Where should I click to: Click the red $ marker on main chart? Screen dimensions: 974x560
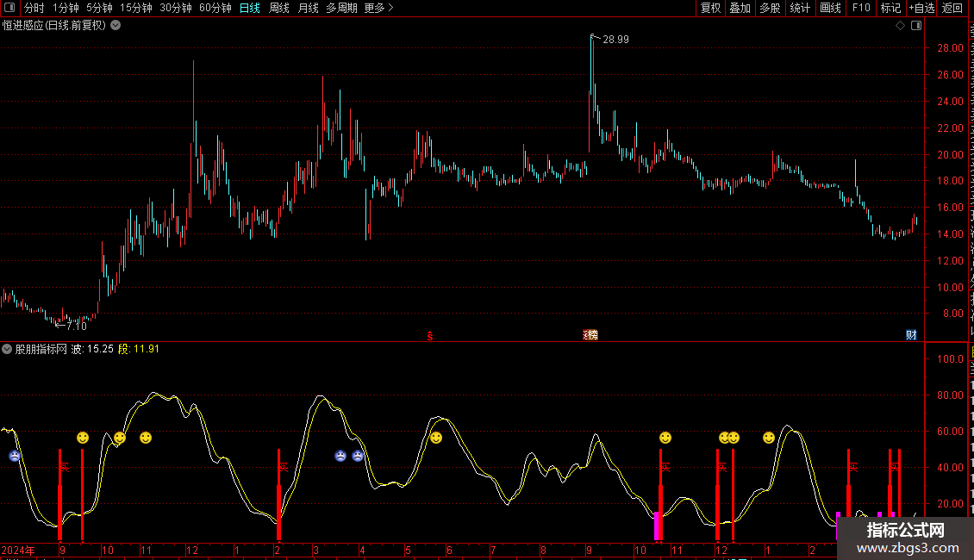(x=430, y=336)
